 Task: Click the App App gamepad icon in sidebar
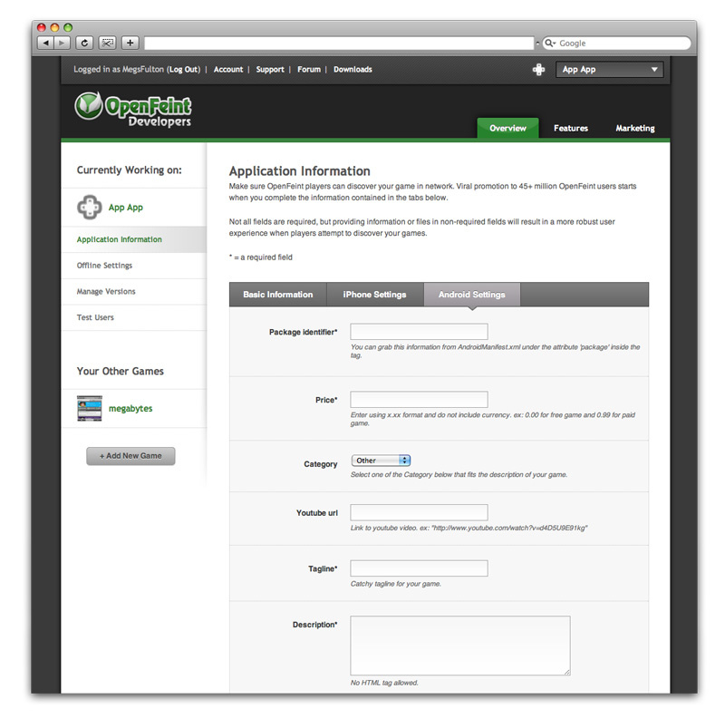click(89, 207)
